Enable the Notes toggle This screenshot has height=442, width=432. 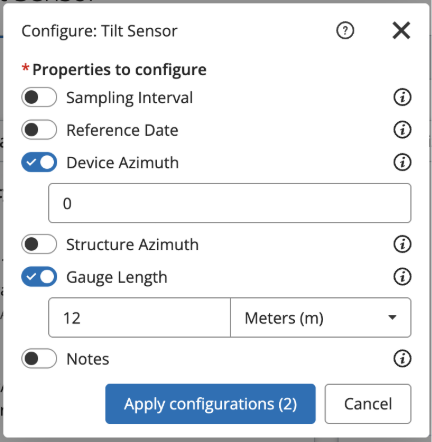point(39,359)
